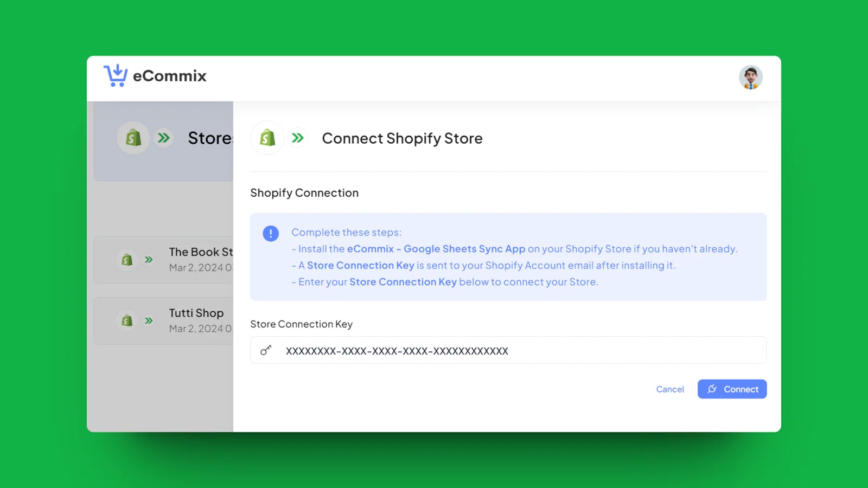Screen dimensions: 868x488
Task: Click chevron icon on Tutti Shop row
Action: click(149, 320)
